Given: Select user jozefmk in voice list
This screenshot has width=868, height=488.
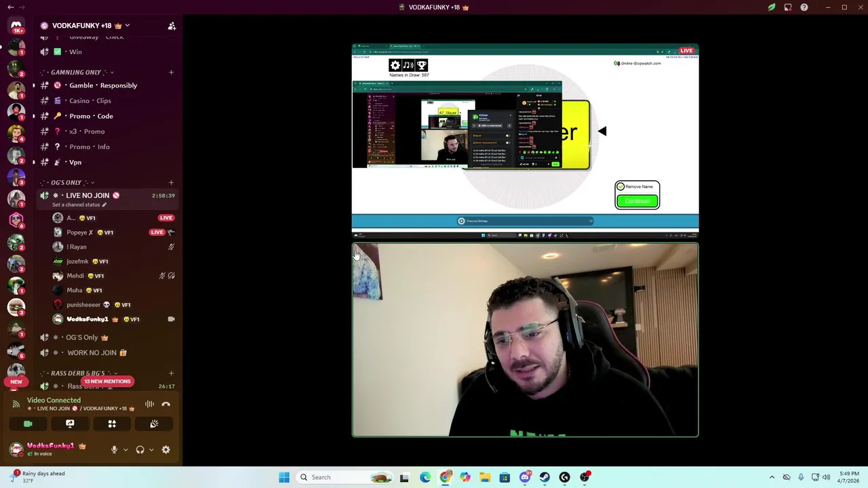Looking at the screenshot, I should pyautogui.click(x=113, y=261).
